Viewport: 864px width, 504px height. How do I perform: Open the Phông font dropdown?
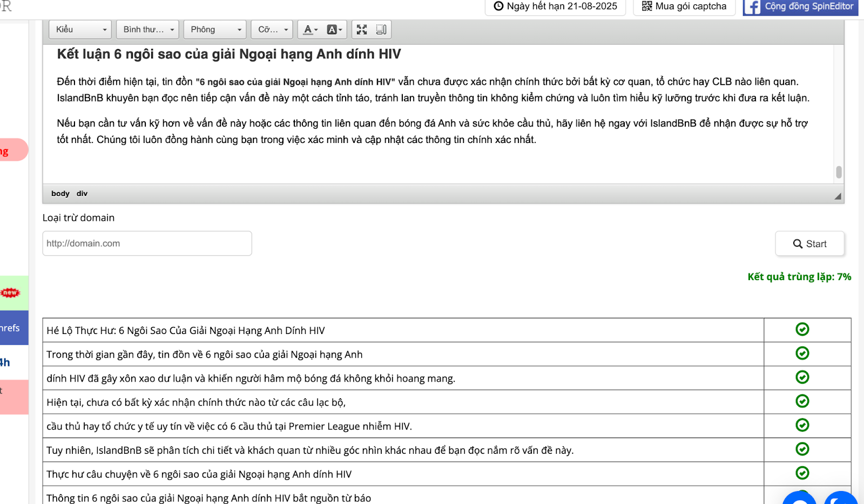tap(215, 30)
